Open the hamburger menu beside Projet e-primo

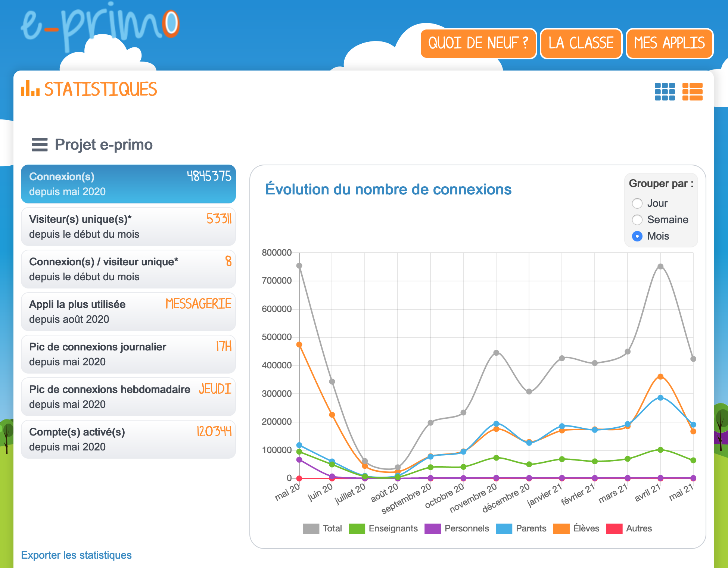pos(40,144)
